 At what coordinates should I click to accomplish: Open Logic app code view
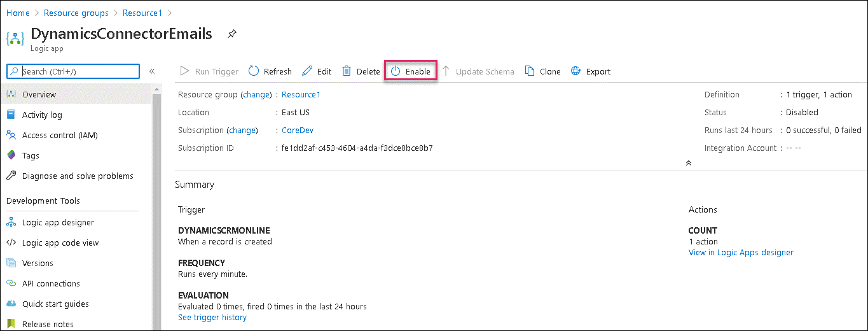pyautogui.click(x=60, y=243)
